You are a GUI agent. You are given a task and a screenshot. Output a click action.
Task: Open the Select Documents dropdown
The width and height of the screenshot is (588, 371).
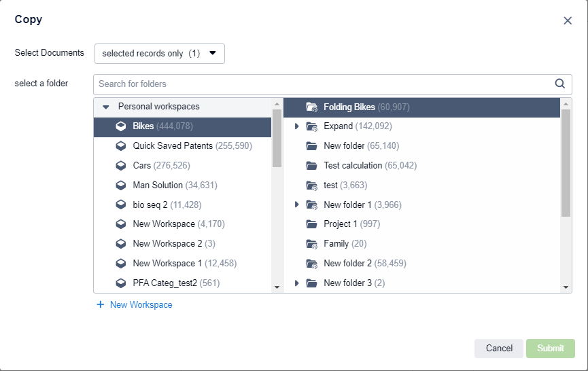[159, 54]
